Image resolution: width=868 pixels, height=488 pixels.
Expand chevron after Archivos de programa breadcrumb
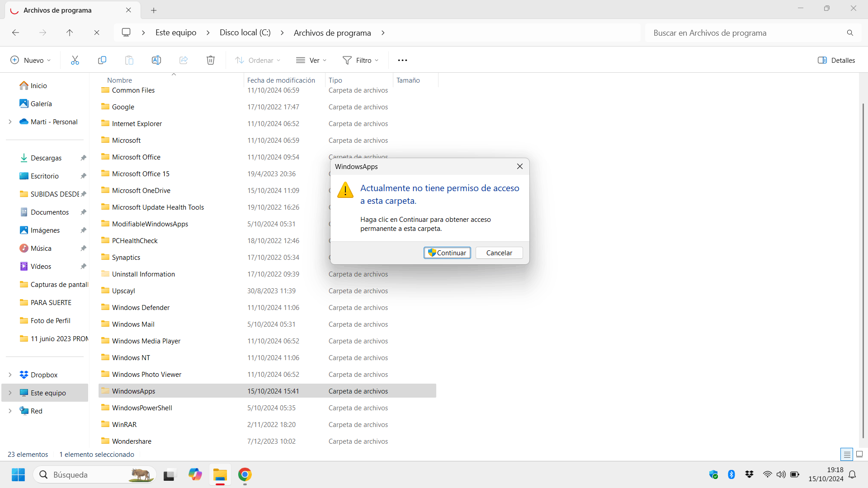383,33
